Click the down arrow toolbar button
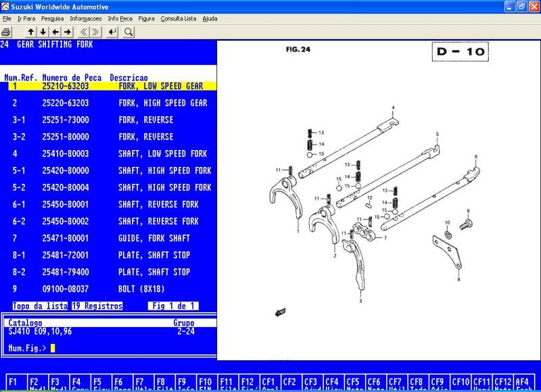Viewport: 541px width, 392px height. [43, 32]
